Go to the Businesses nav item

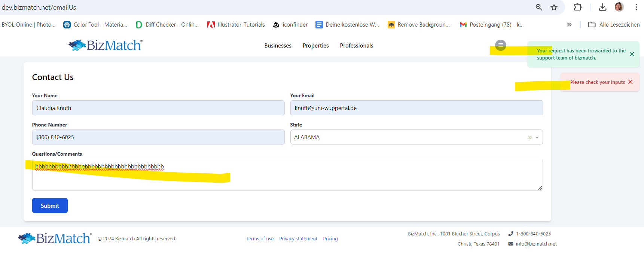(278, 46)
